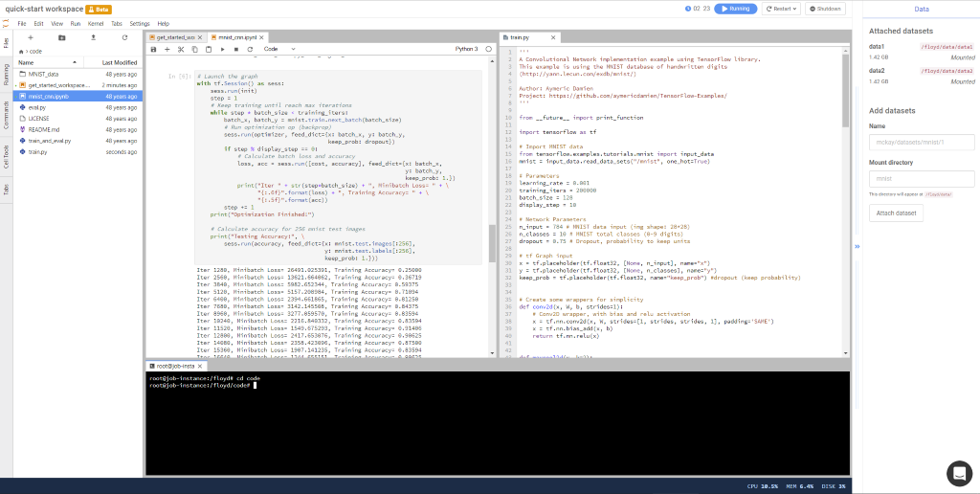Image resolution: width=980 pixels, height=494 pixels.
Task: Sort files by the Name column header
Action: (48, 62)
